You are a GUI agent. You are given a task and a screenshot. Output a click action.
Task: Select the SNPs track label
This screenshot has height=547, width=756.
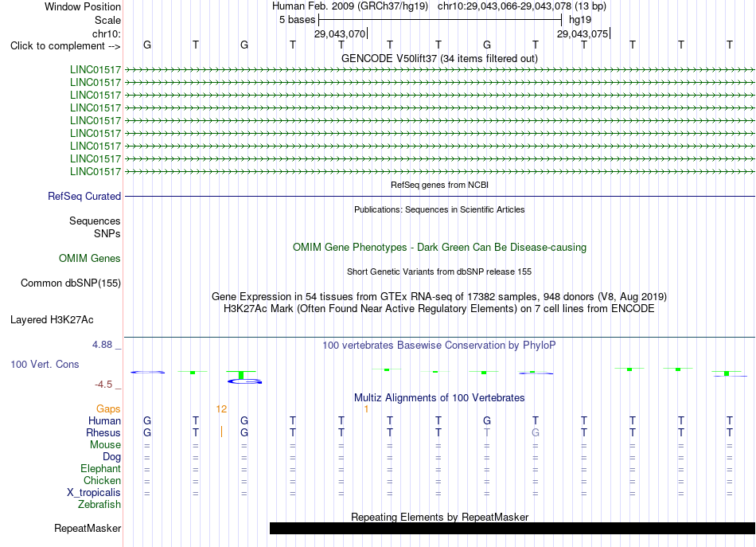pyautogui.click(x=107, y=233)
